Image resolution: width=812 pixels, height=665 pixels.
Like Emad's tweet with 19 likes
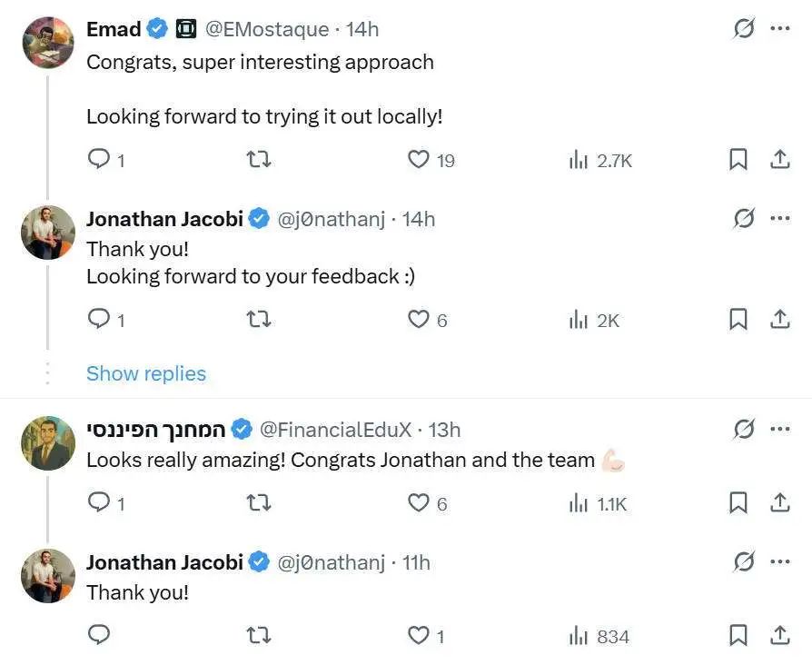click(x=431, y=160)
